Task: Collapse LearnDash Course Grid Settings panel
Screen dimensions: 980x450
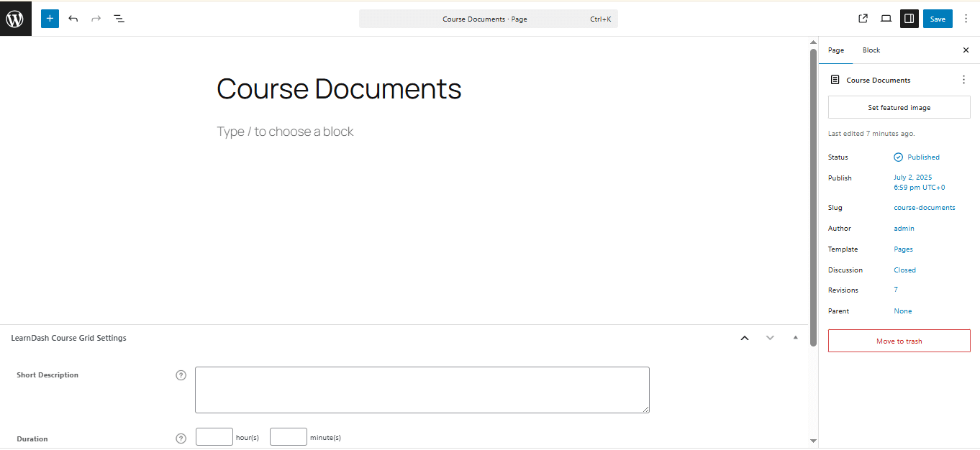Action: click(x=795, y=337)
